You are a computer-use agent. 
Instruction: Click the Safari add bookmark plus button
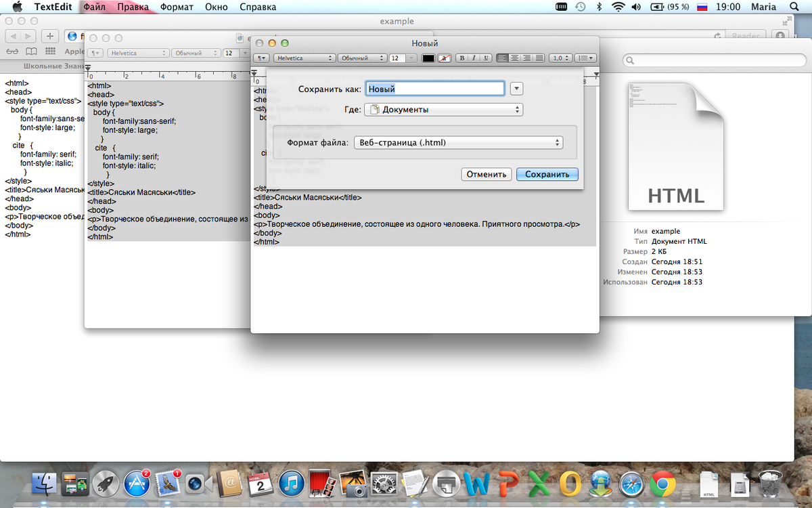[x=50, y=36]
